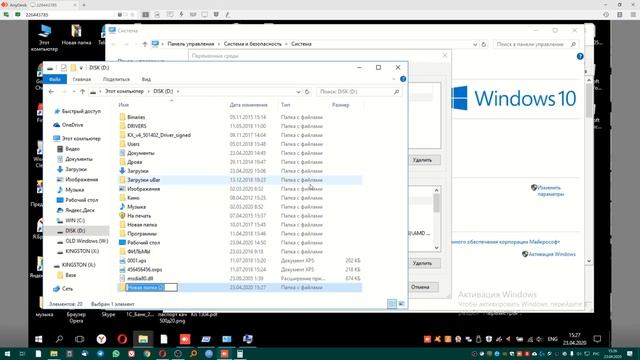Sort by Имя column header
Viewport: 640px width, 360px height.
tap(124, 105)
